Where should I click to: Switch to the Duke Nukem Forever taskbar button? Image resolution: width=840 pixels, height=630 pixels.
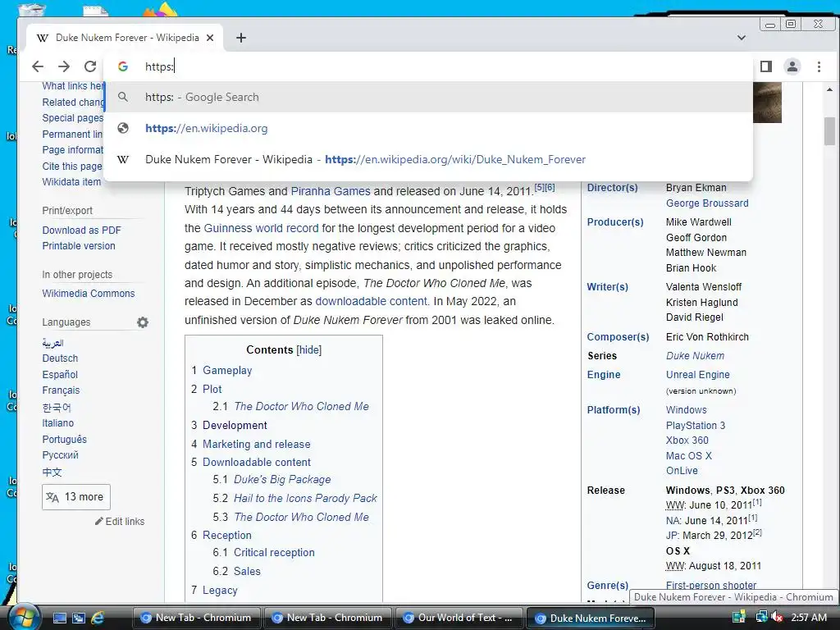pos(591,618)
